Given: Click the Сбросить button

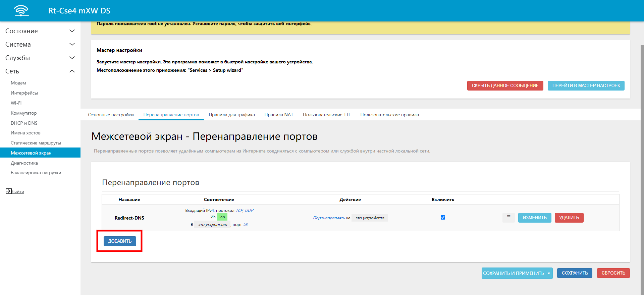Looking at the screenshot, I should (613, 273).
